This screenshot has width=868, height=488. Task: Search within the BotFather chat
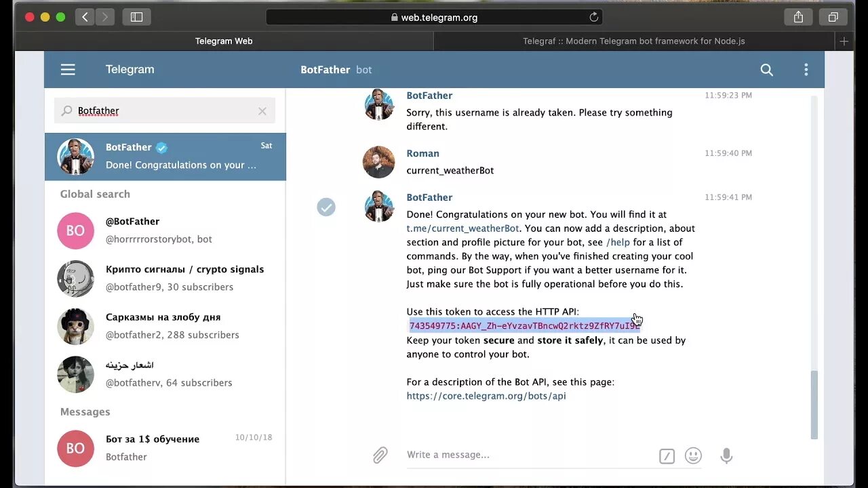tap(766, 69)
